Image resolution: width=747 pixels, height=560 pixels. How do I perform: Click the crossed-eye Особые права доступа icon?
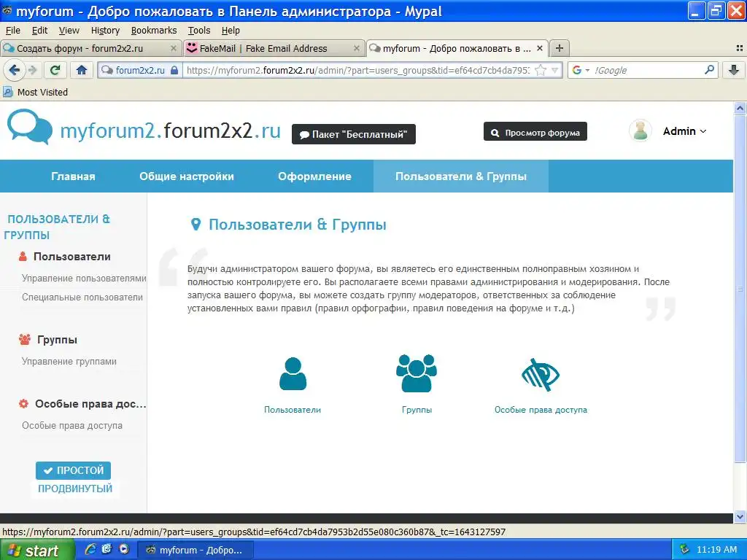541,375
